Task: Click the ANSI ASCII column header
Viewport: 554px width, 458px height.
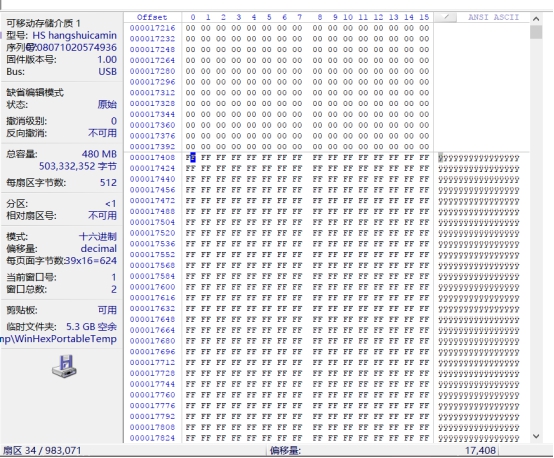Action: tap(493, 17)
